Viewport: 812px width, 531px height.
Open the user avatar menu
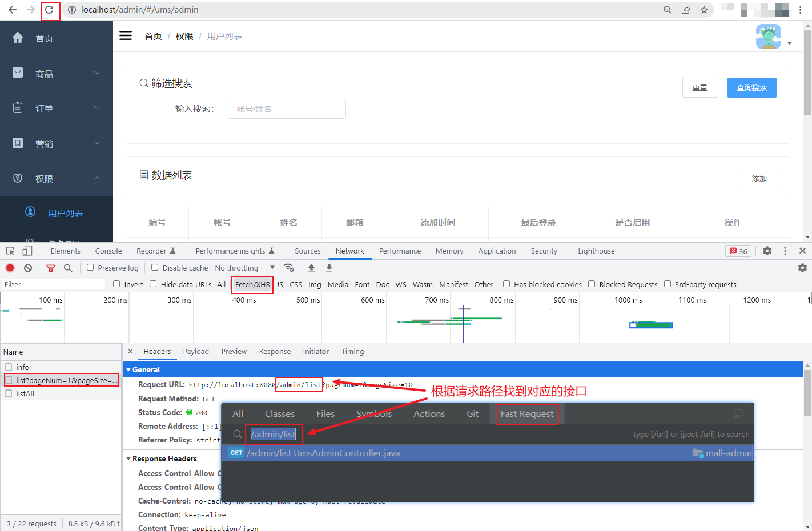click(x=769, y=37)
